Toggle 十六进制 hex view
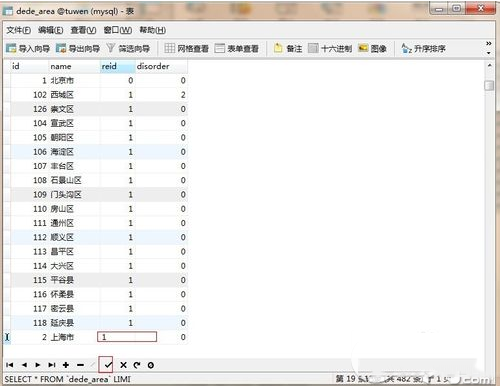The image size is (500, 387). [x=330, y=49]
